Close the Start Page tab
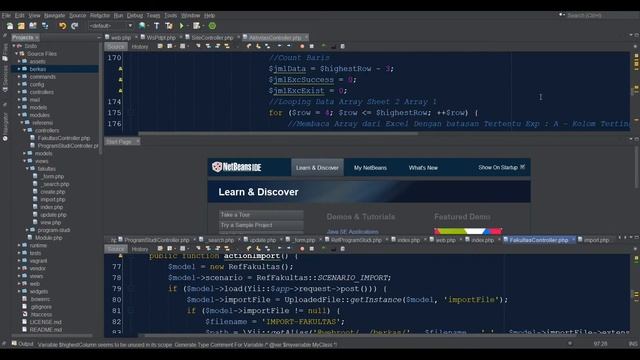 138,142
